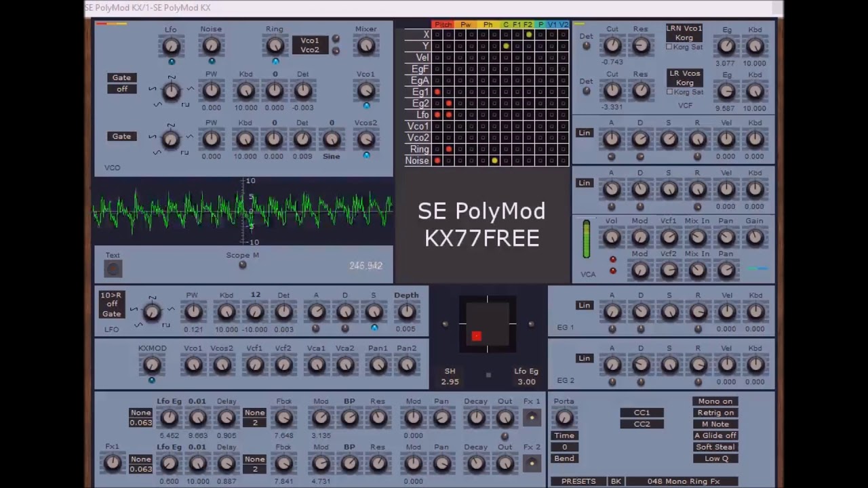Screen dimensions: 868x488
Task: Open the preset name 048 Mono Ring Fx
Action: click(x=684, y=481)
